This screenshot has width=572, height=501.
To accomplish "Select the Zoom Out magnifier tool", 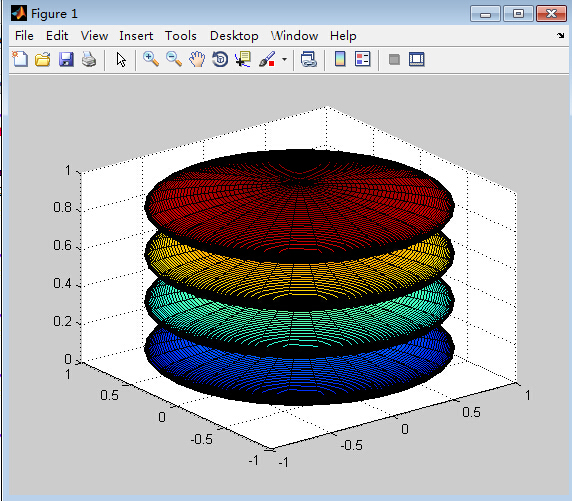I will click(174, 59).
